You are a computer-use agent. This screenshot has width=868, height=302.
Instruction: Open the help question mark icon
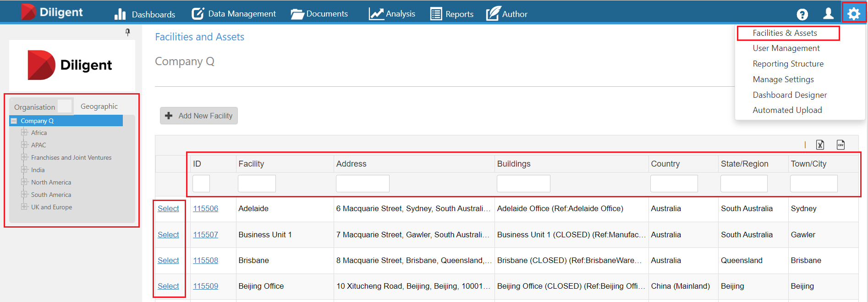[x=802, y=14]
